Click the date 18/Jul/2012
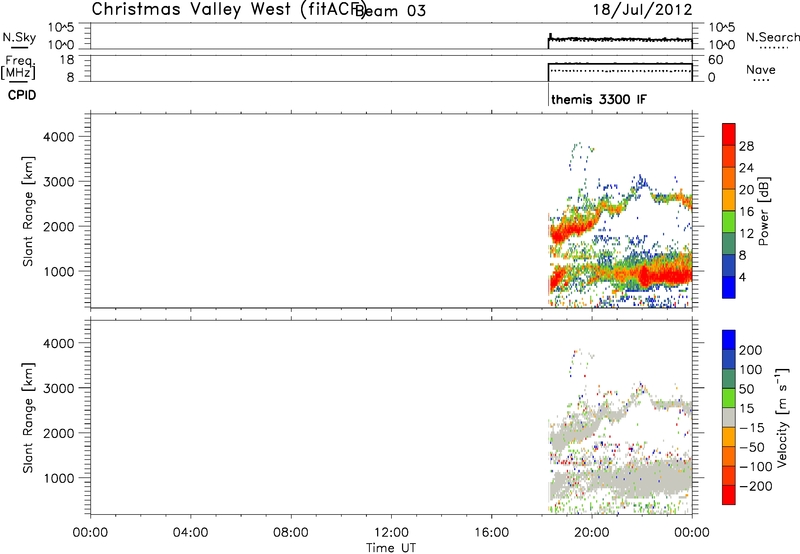800x554 pixels. [x=642, y=10]
